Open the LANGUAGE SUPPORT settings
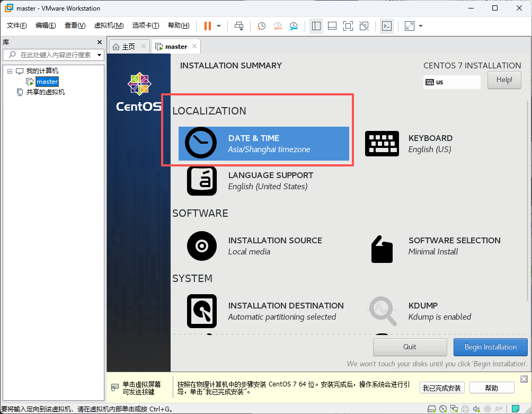This screenshot has height=414, width=532. click(x=251, y=181)
